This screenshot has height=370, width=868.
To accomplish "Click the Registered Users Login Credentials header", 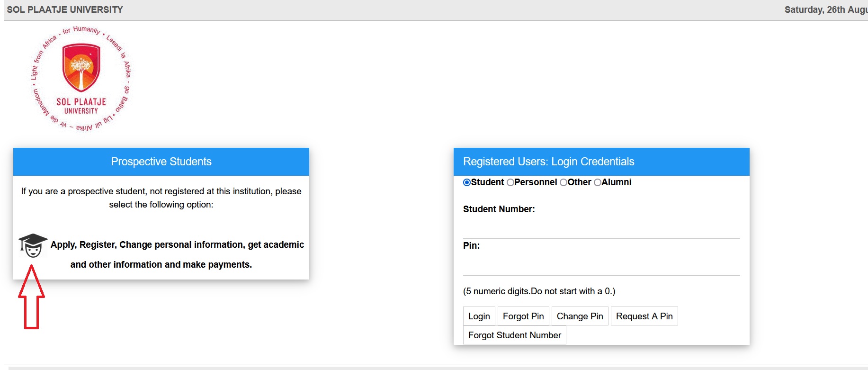I will (x=548, y=162).
